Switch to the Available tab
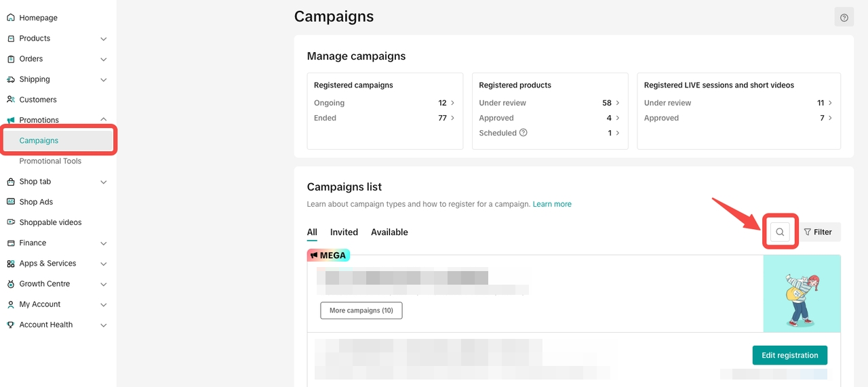Image resolution: width=868 pixels, height=387 pixels. [389, 232]
